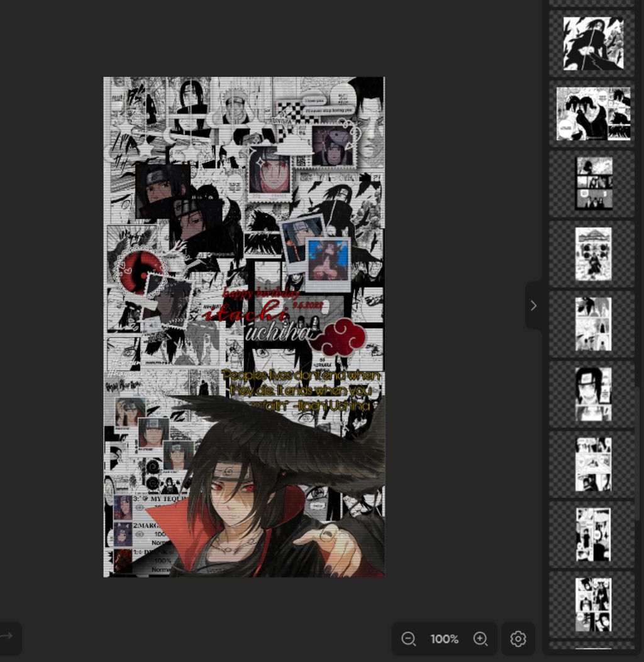Select the wide manga panel thumbnail with speech bubbles
The height and width of the screenshot is (662, 644).
(592, 114)
